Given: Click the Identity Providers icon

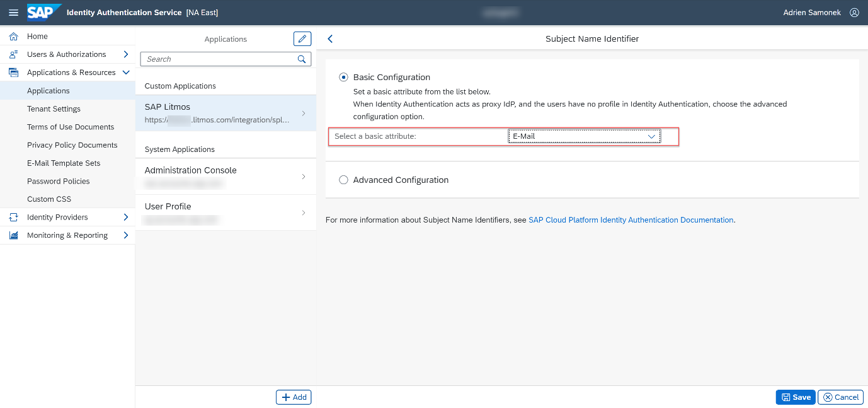Looking at the screenshot, I should (x=13, y=217).
